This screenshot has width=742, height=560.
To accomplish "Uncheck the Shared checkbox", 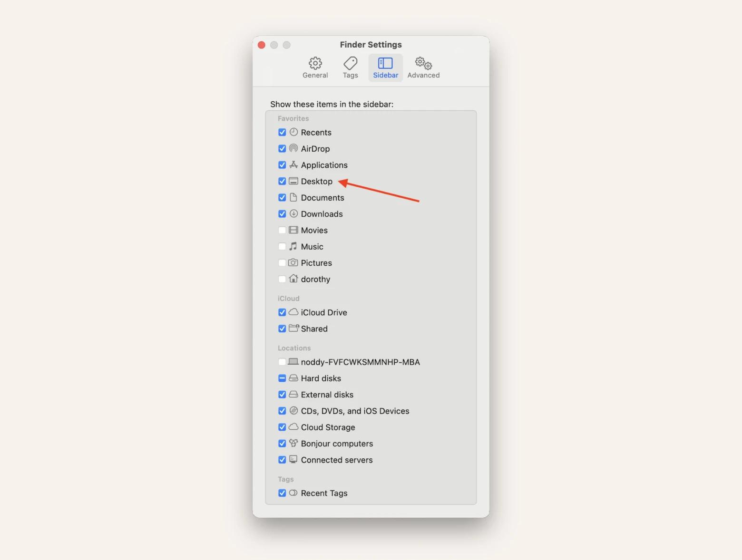I will 282,328.
